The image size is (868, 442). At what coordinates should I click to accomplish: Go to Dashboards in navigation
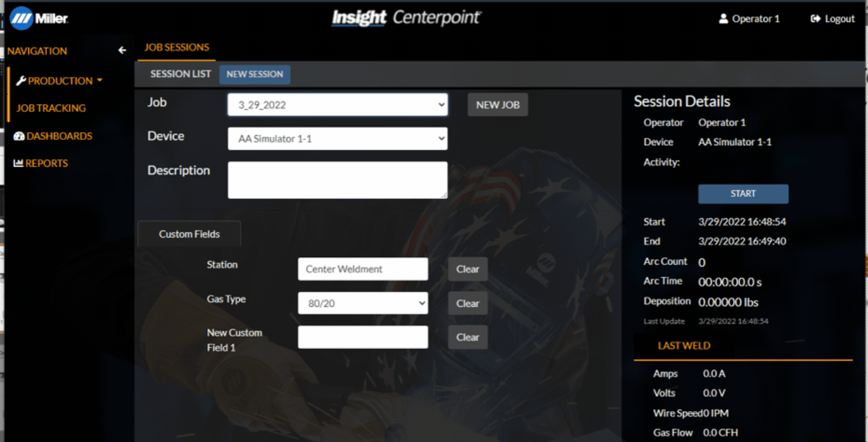(x=59, y=136)
